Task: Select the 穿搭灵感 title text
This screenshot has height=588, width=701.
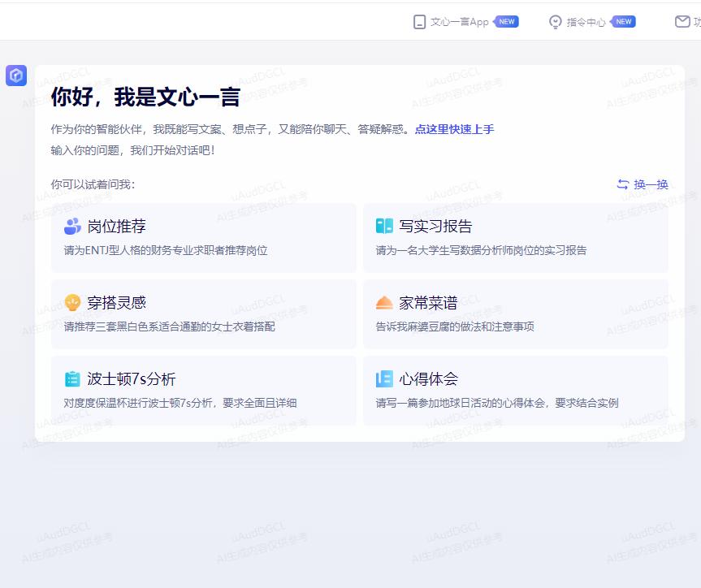Action: (x=117, y=303)
